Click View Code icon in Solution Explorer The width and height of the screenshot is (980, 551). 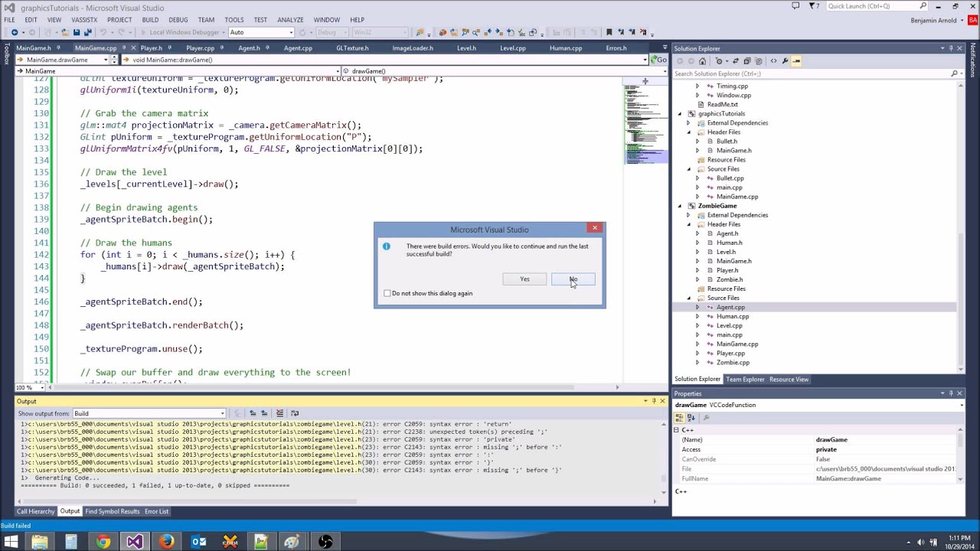(x=774, y=61)
